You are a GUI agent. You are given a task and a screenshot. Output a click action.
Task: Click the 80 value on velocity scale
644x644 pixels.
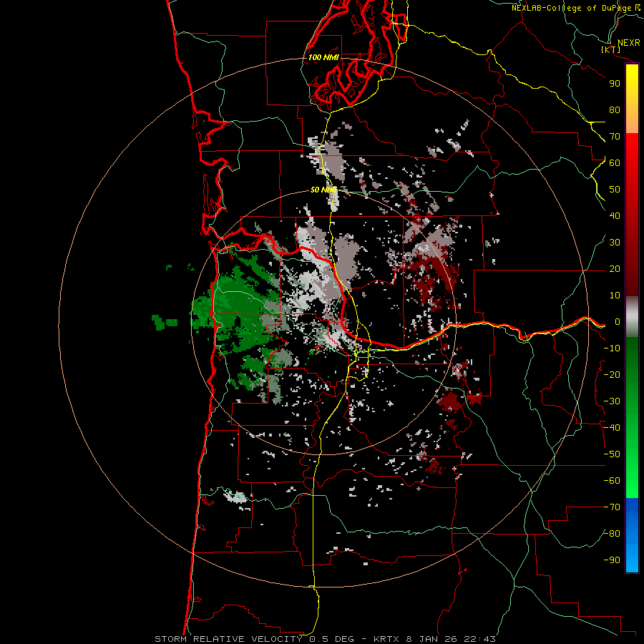[615, 110]
